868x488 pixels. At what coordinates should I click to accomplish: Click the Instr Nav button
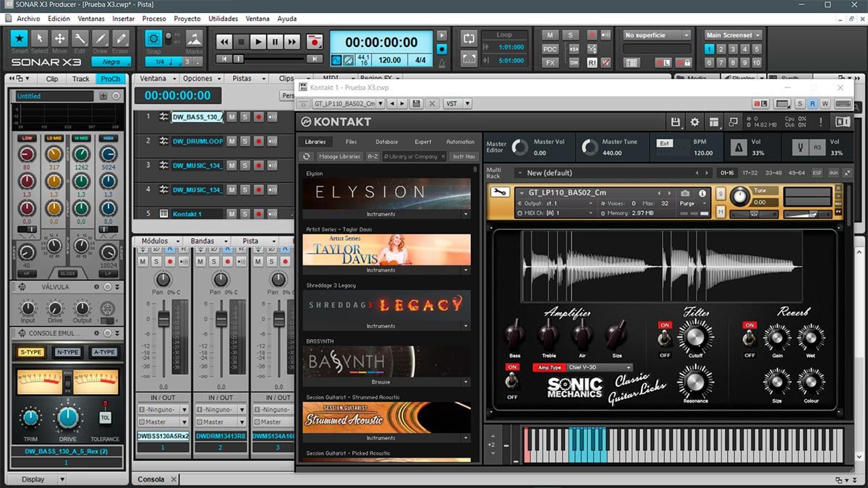pos(464,156)
